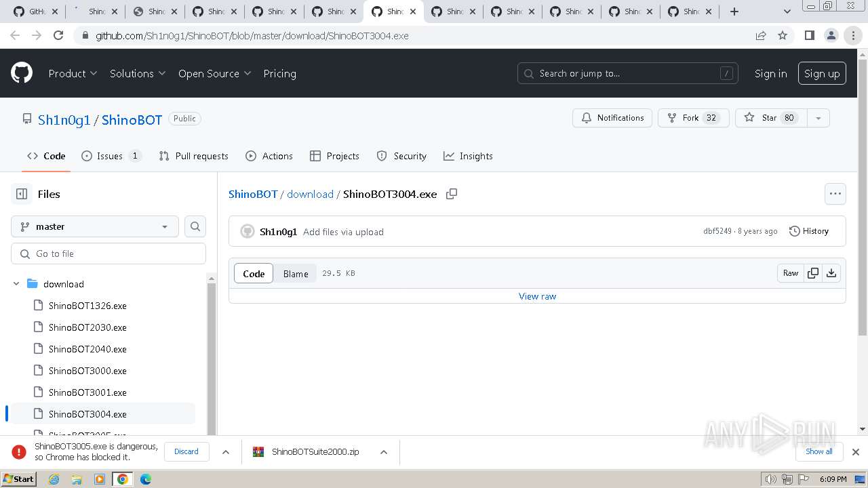View site information icon in address bar
This screenshot has height=488, width=868.
pyautogui.click(x=85, y=36)
